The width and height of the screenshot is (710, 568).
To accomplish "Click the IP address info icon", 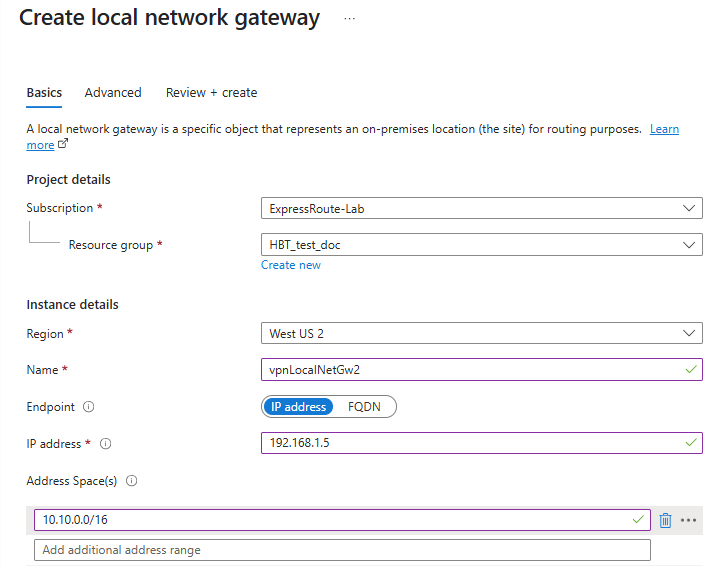I will click(106, 443).
